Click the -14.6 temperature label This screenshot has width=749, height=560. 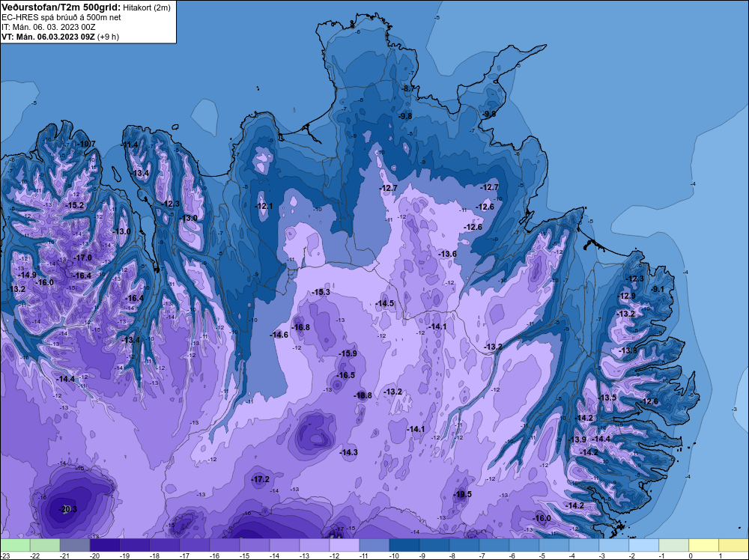279,335
